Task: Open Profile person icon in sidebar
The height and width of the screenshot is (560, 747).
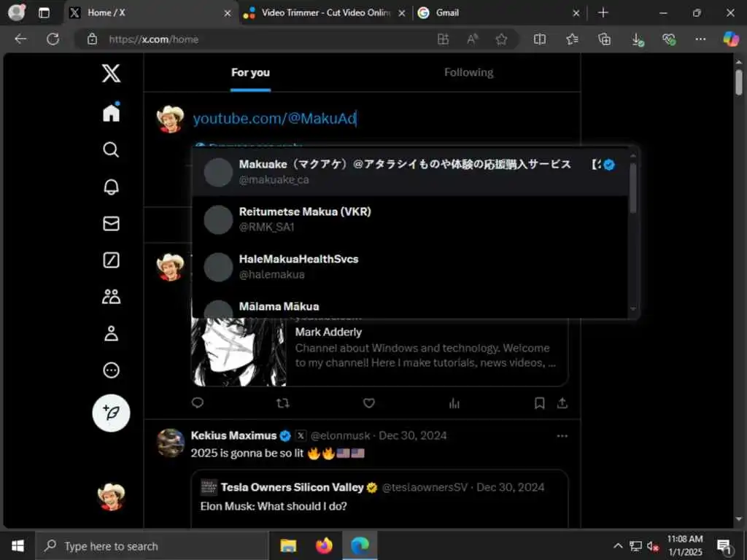Action: tap(111, 333)
